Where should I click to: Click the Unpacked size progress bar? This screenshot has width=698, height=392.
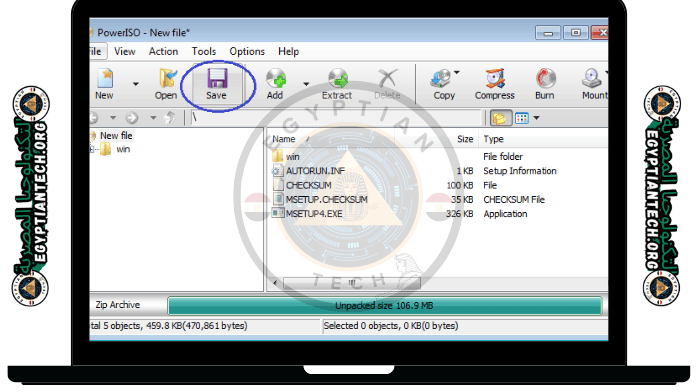[x=385, y=306]
